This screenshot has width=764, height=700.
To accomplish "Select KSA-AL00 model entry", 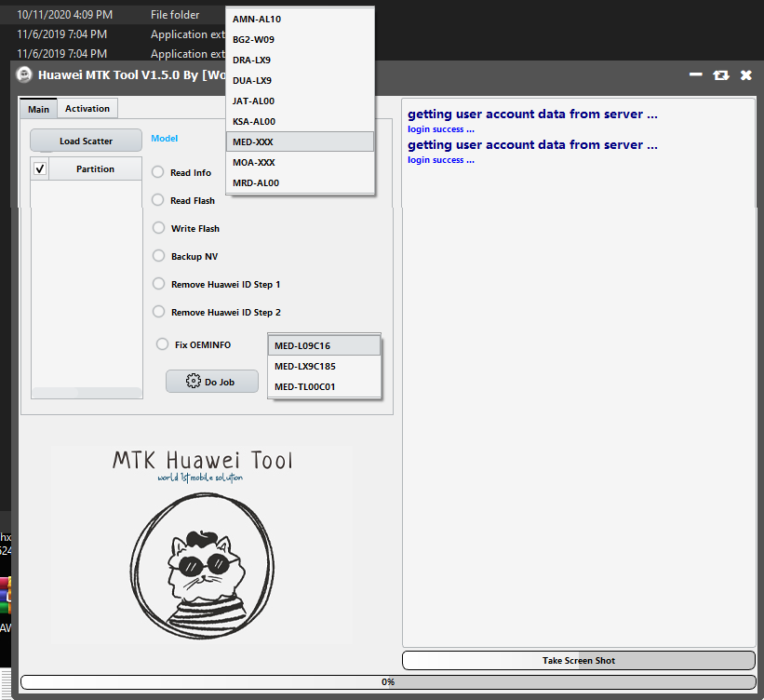I will pyautogui.click(x=301, y=121).
